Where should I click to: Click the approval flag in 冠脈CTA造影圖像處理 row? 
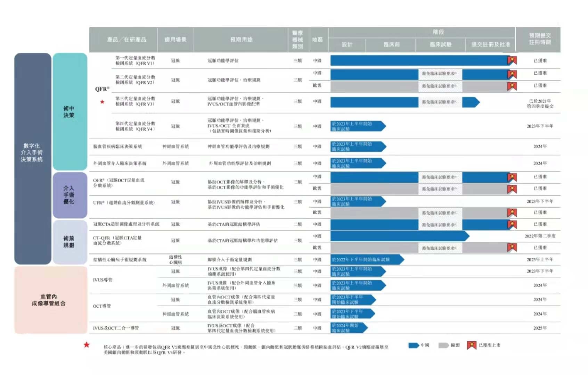click(x=512, y=224)
